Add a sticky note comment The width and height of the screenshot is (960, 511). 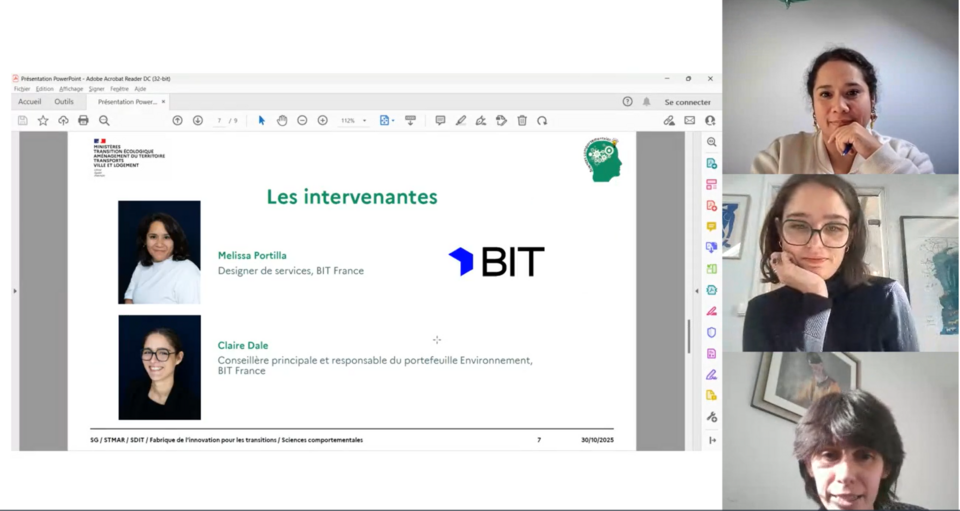point(440,120)
